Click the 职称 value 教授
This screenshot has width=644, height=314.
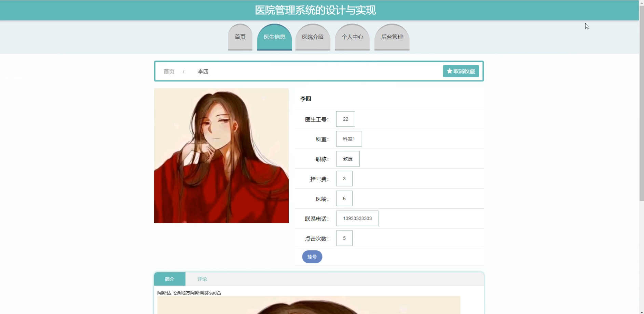click(348, 159)
